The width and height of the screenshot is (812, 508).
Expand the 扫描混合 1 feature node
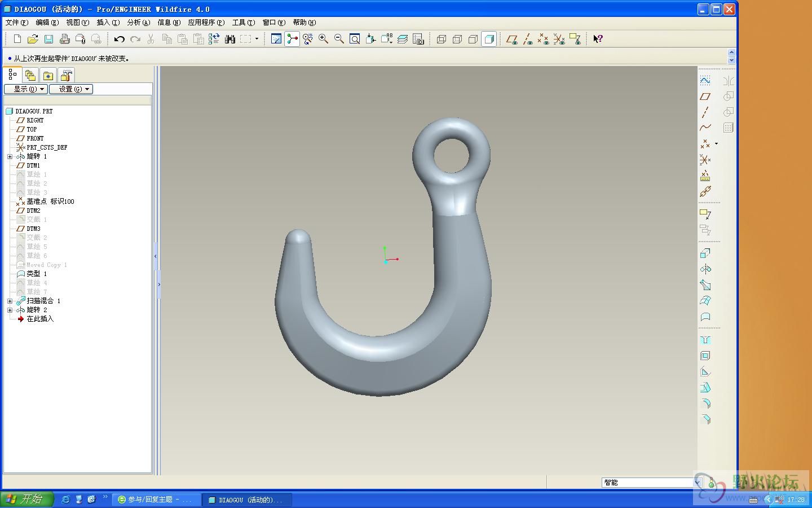point(10,301)
